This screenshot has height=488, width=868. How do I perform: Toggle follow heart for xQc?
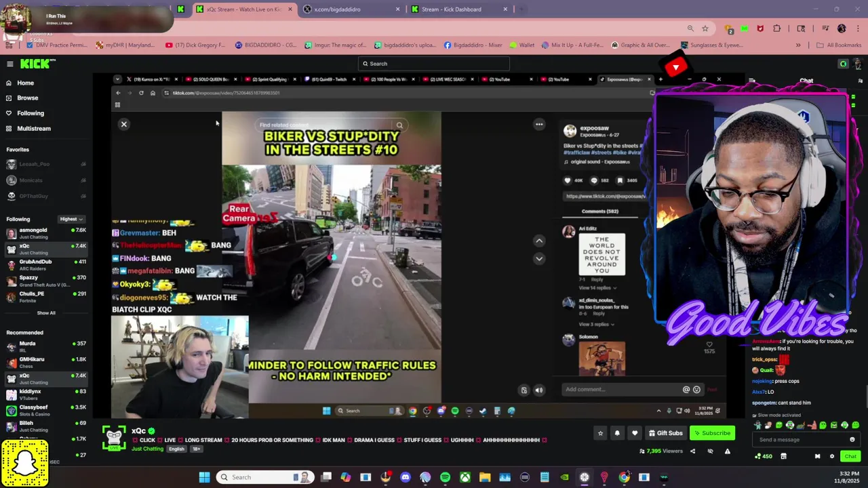[635, 433]
